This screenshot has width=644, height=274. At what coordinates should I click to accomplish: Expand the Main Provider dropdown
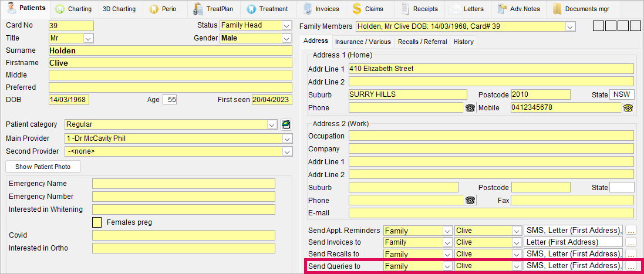click(x=287, y=138)
